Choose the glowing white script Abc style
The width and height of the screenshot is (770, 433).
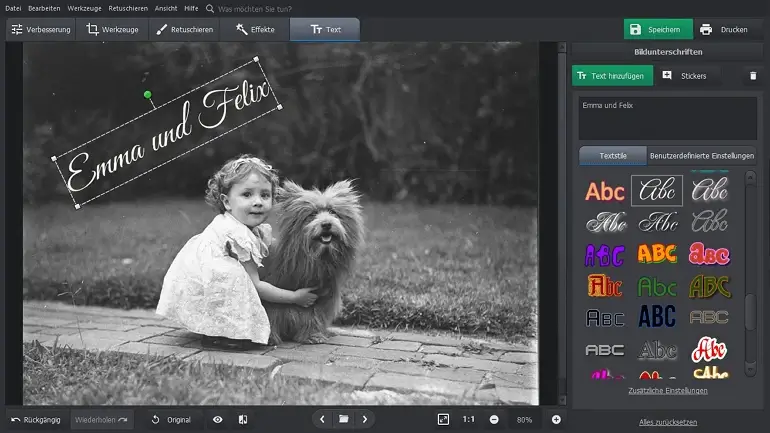tap(710, 189)
